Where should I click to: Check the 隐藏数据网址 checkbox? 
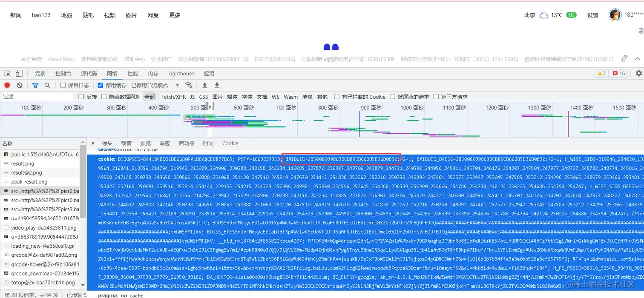coord(104,97)
